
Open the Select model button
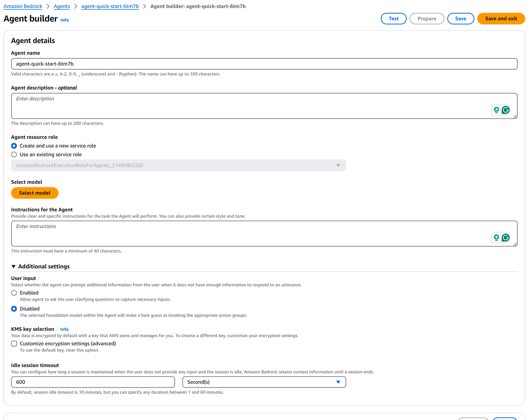tap(35, 193)
